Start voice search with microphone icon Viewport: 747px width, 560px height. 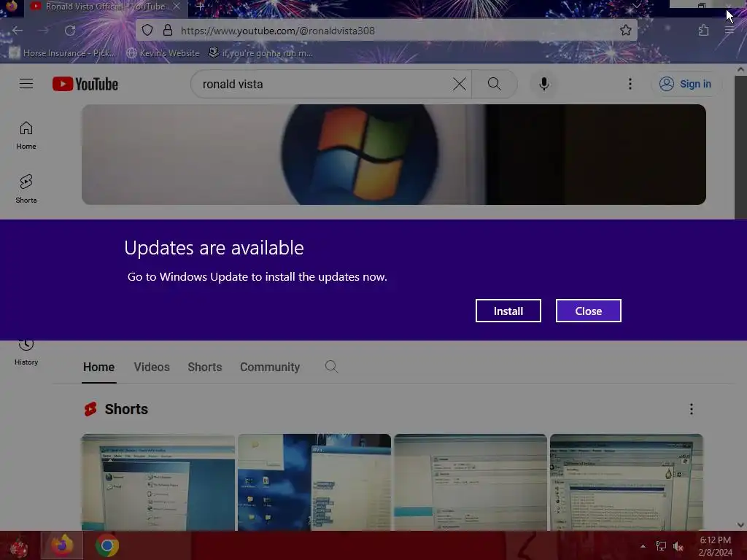click(543, 84)
